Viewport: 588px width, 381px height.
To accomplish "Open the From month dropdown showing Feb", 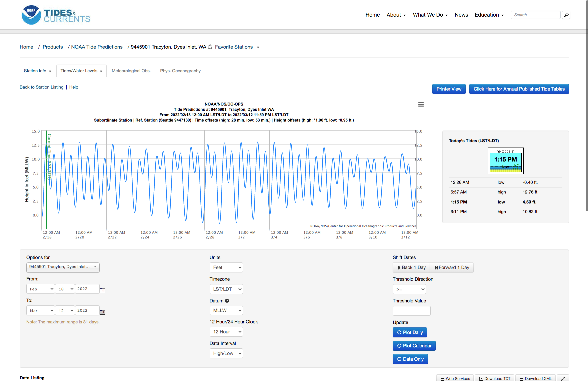I will (x=41, y=289).
